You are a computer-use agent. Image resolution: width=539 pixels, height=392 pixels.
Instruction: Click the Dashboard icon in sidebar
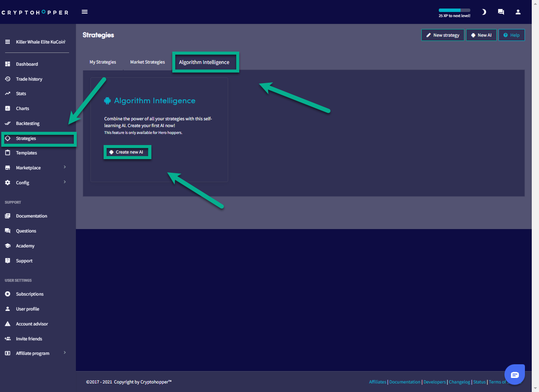click(x=7, y=64)
